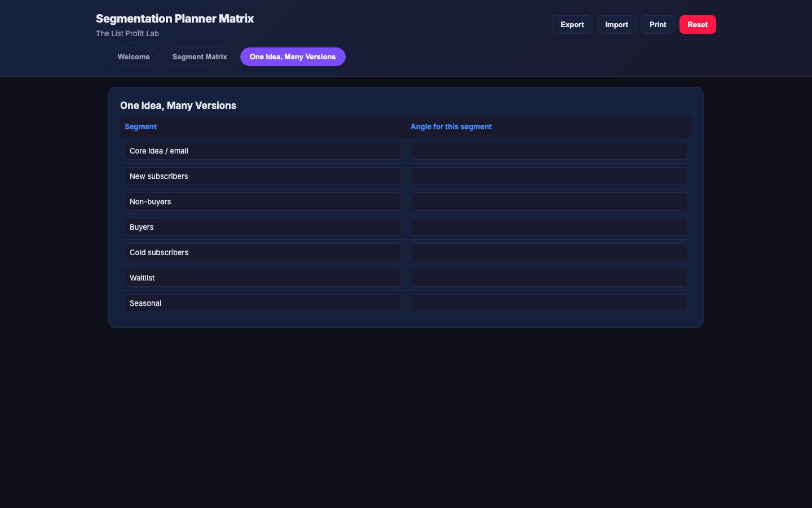Click the One Idea, Many Versions card heading
Viewport: 812px width, 508px height.
178,106
